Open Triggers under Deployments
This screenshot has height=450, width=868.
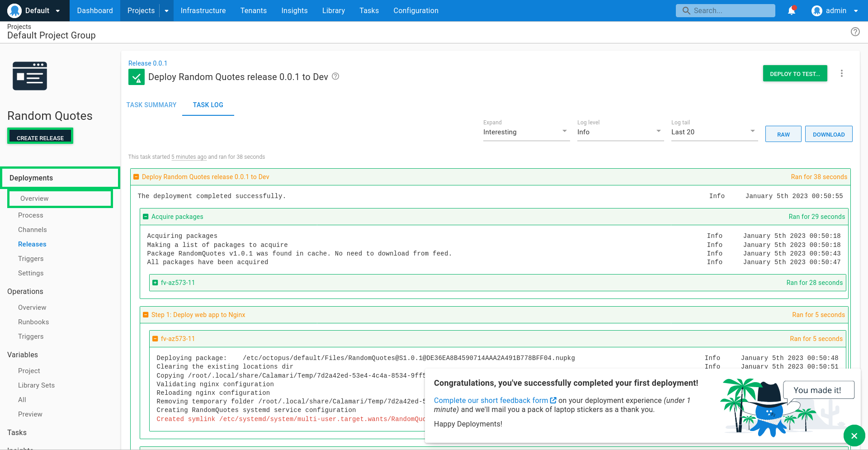(x=31, y=259)
